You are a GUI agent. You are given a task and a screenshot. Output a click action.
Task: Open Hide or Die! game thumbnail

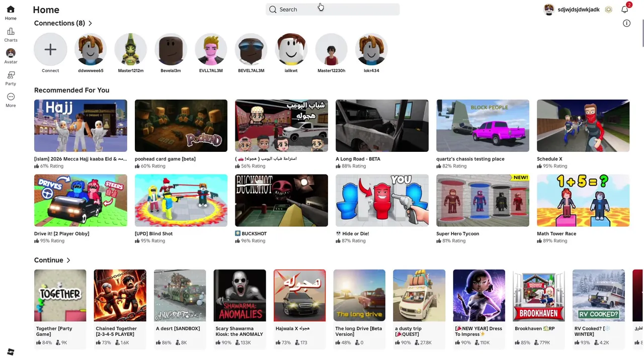pyautogui.click(x=382, y=201)
